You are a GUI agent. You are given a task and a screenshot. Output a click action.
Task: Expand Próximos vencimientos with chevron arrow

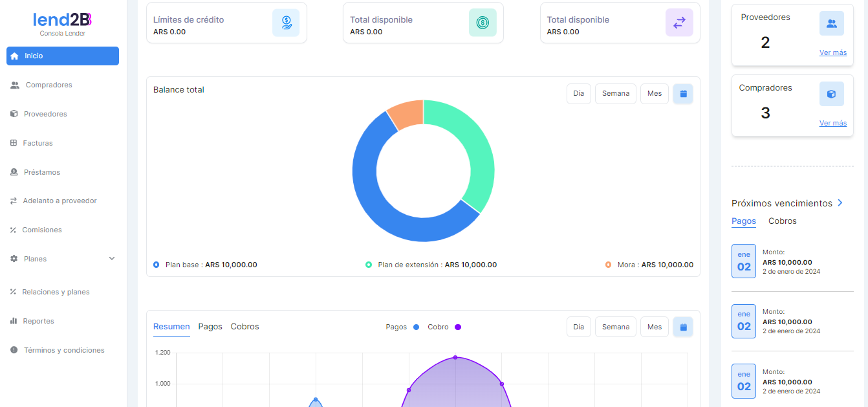[x=840, y=203]
